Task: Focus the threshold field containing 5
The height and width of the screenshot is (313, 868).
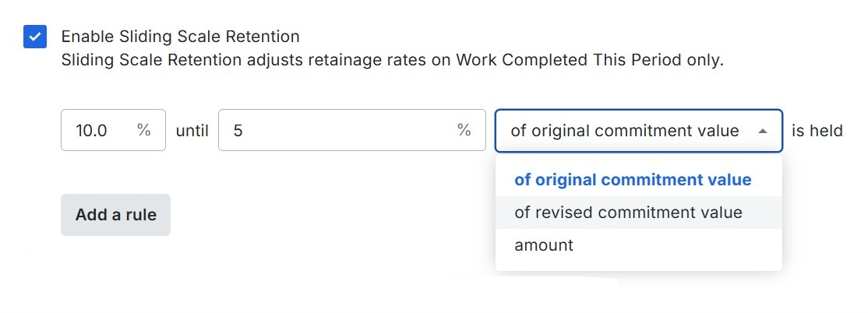Action: tap(335, 131)
